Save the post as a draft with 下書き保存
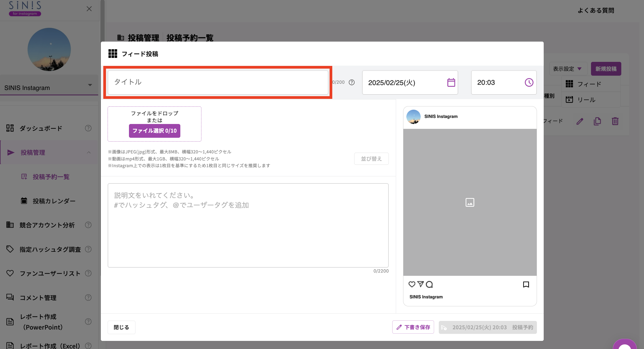 (413, 327)
